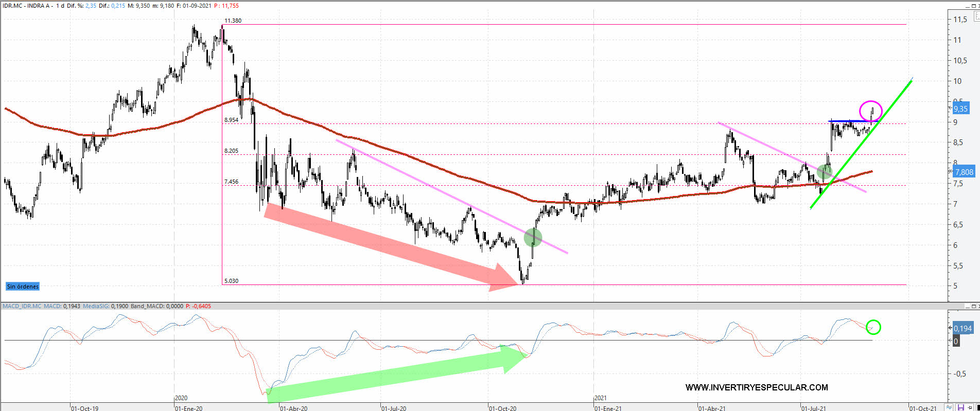This screenshot has width=980, height=411.
Task: Click the blue 7,808 moving average tag
Action: pyautogui.click(x=964, y=172)
